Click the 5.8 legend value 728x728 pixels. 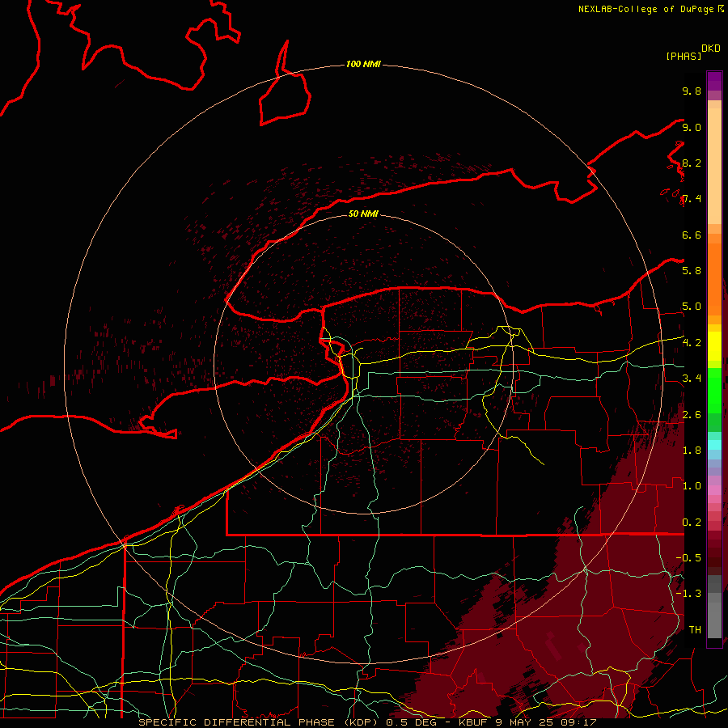coord(692,271)
